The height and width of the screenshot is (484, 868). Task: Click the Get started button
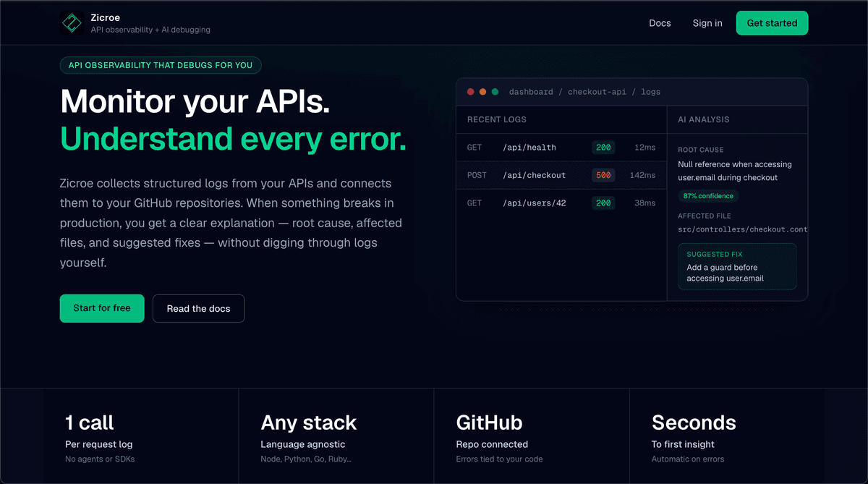pos(772,23)
